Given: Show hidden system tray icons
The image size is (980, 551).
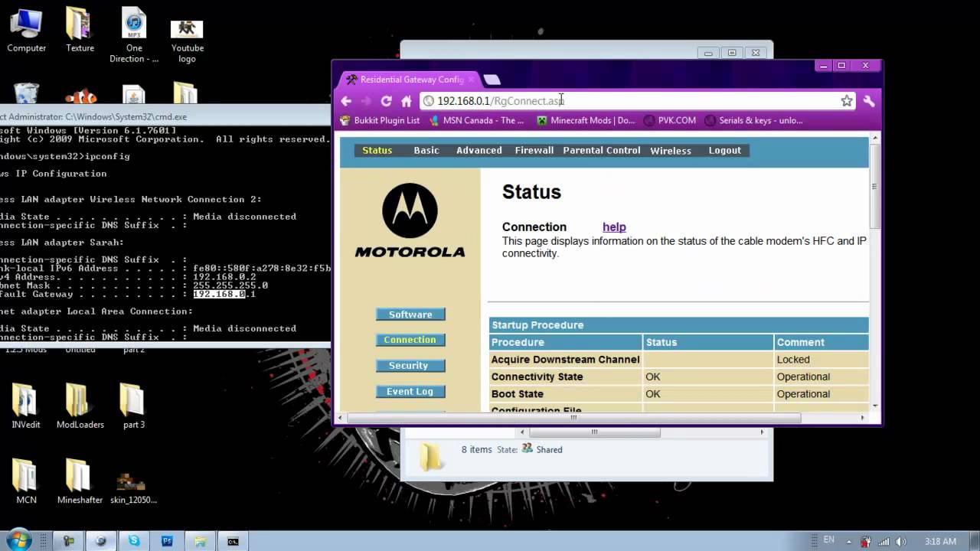Looking at the screenshot, I should 848,541.
